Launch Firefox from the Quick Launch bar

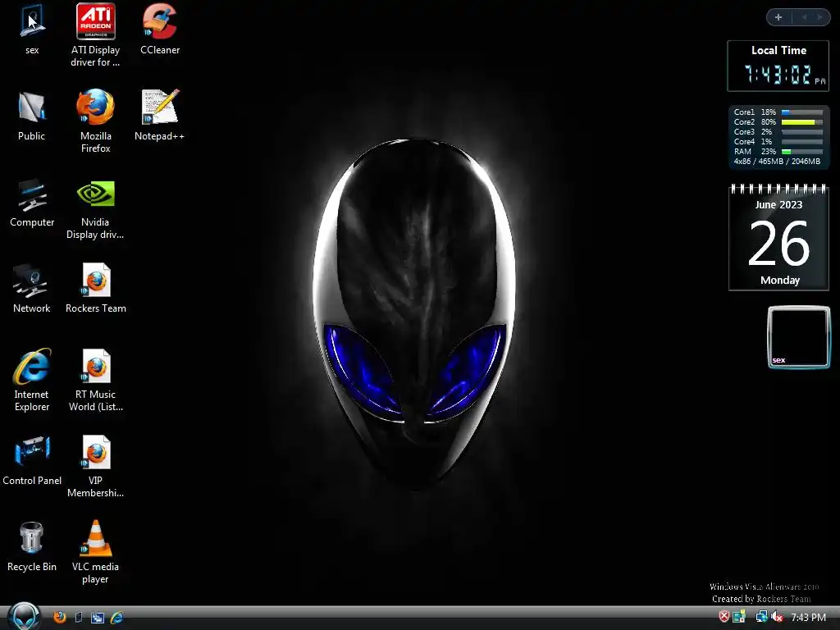click(x=59, y=617)
